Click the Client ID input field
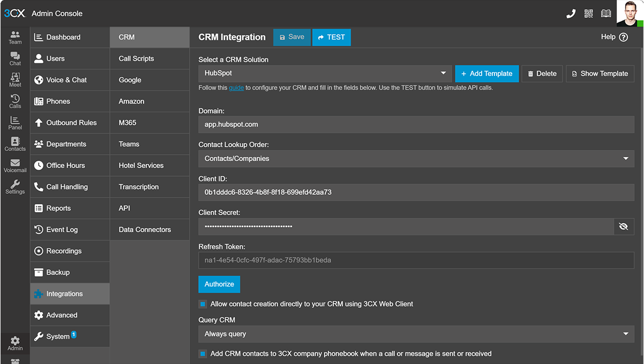 pyautogui.click(x=416, y=192)
